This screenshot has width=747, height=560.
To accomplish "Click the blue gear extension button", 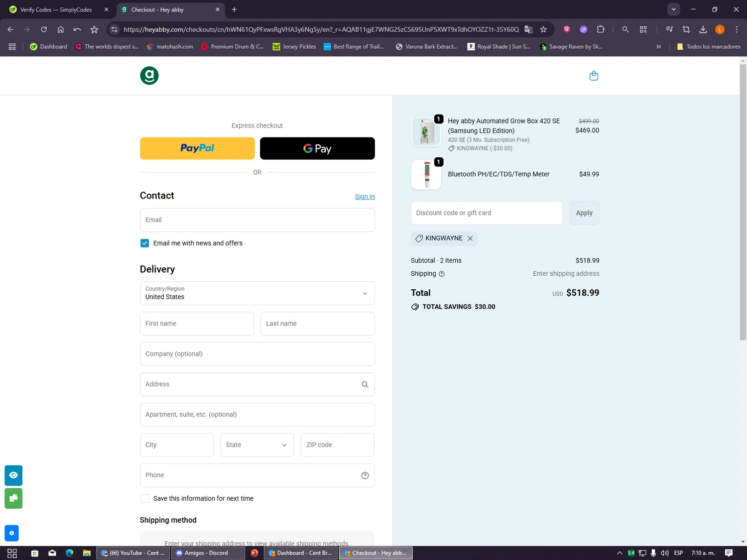I will click(11, 533).
